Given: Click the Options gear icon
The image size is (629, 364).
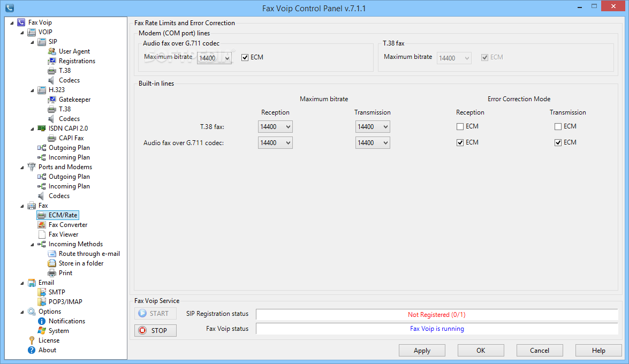Looking at the screenshot, I should (x=31, y=312).
